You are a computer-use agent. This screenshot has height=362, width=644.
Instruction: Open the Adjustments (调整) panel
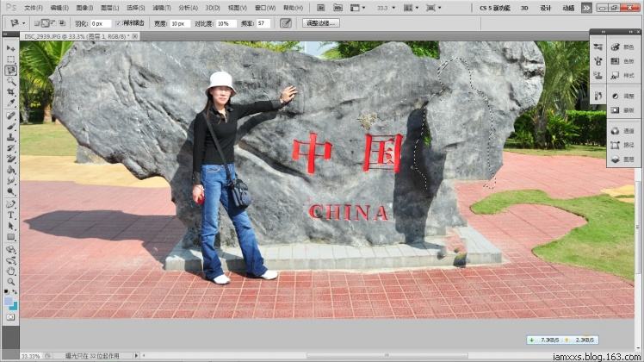[x=622, y=96]
